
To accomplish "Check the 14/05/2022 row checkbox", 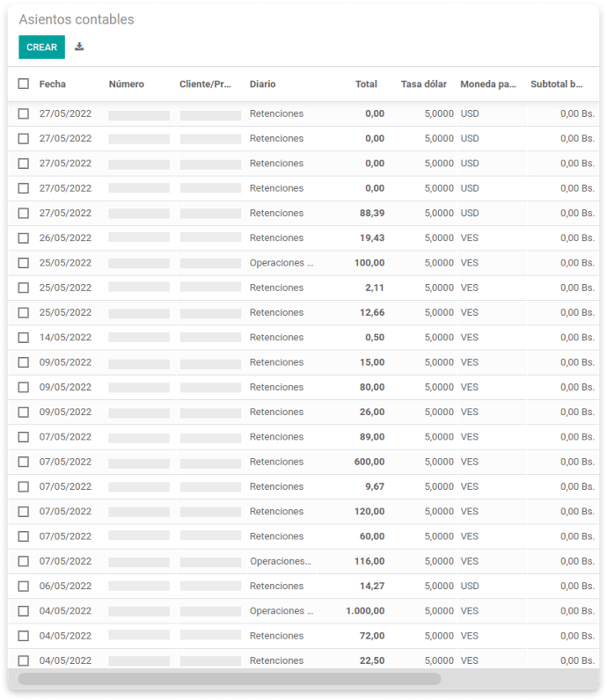I will click(23, 338).
